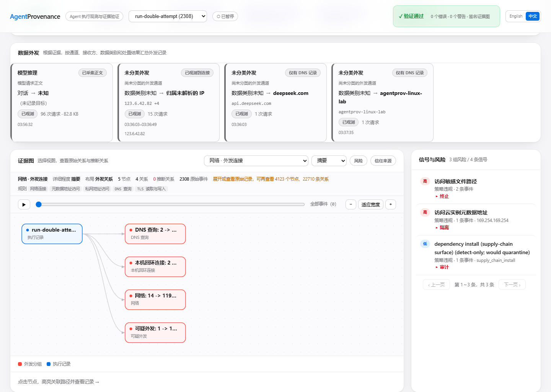551x392 pixels.
Task: Select the 本机回环连接 graph node
Action: pyautogui.click(x=155, y=267)
